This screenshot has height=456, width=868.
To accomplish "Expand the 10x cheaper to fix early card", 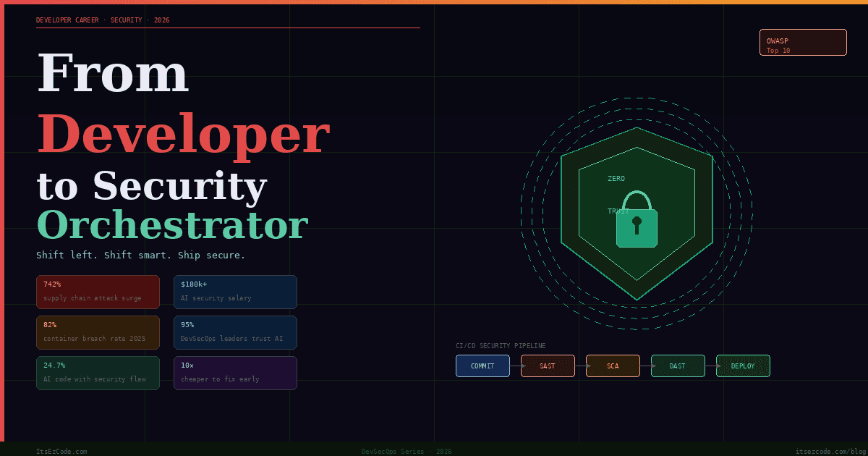I will (x=235, y=373).
